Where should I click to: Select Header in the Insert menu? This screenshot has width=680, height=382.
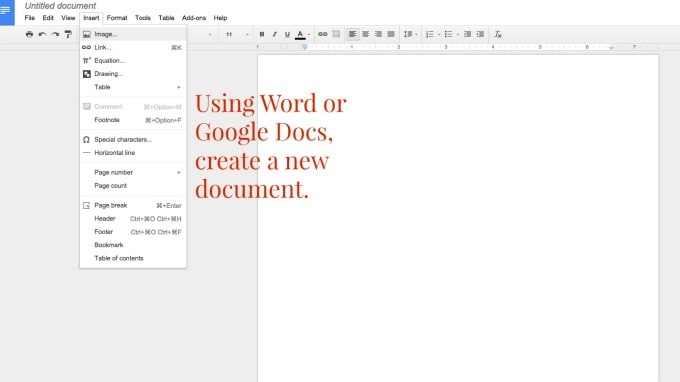133,219
